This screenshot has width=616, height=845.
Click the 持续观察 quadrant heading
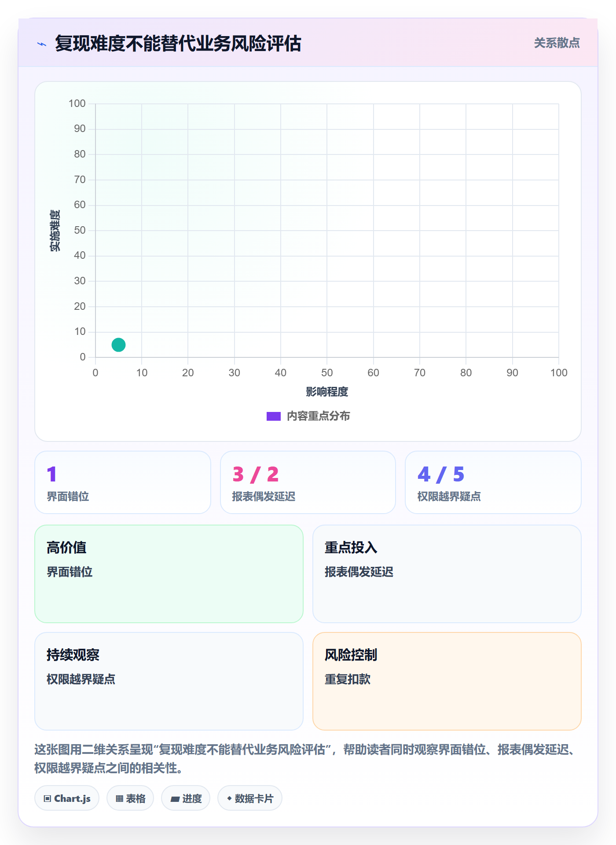point(73,655)
